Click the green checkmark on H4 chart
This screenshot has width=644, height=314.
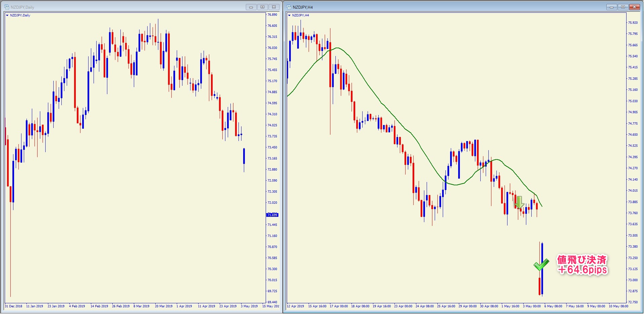click(x=541, y=264)
